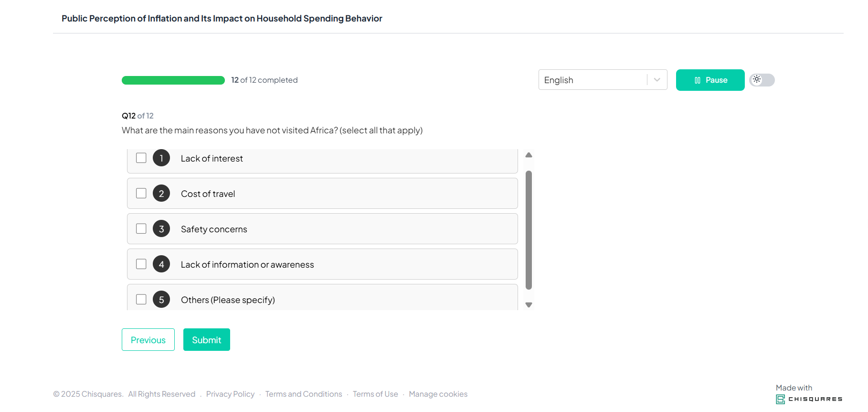868x412 pixels.
Task: Open the Privacy Policy link
Action: [x=230, y=394]
